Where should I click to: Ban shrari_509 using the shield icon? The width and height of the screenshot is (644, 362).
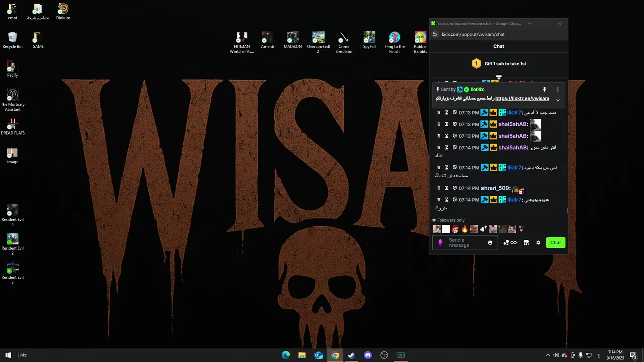click(454, 188)
